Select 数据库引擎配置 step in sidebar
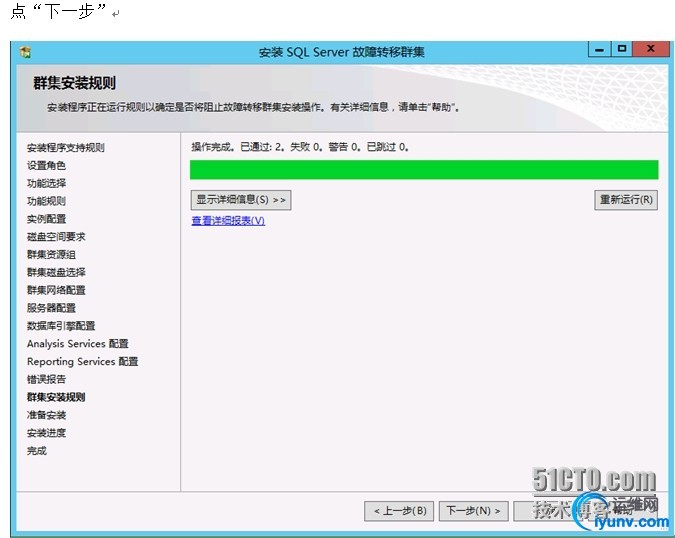This screenshot has width=675, height=538. coord(61,326)
